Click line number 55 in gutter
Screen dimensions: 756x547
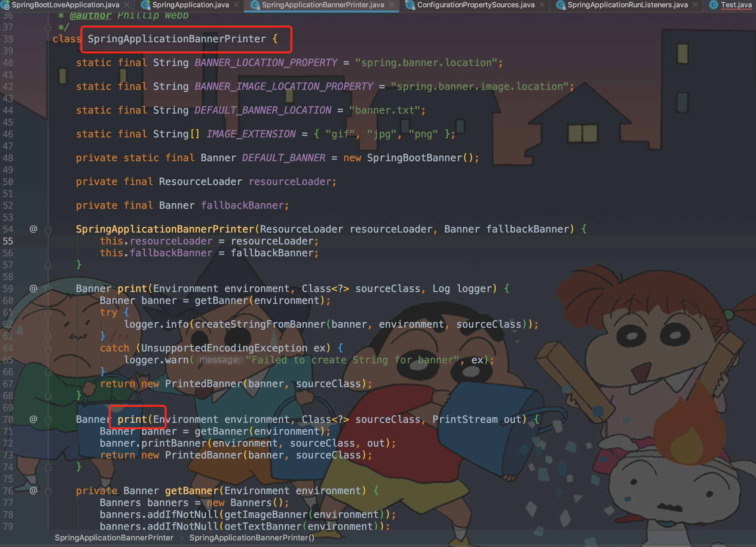pyautogui.click(x=8, y=241)
